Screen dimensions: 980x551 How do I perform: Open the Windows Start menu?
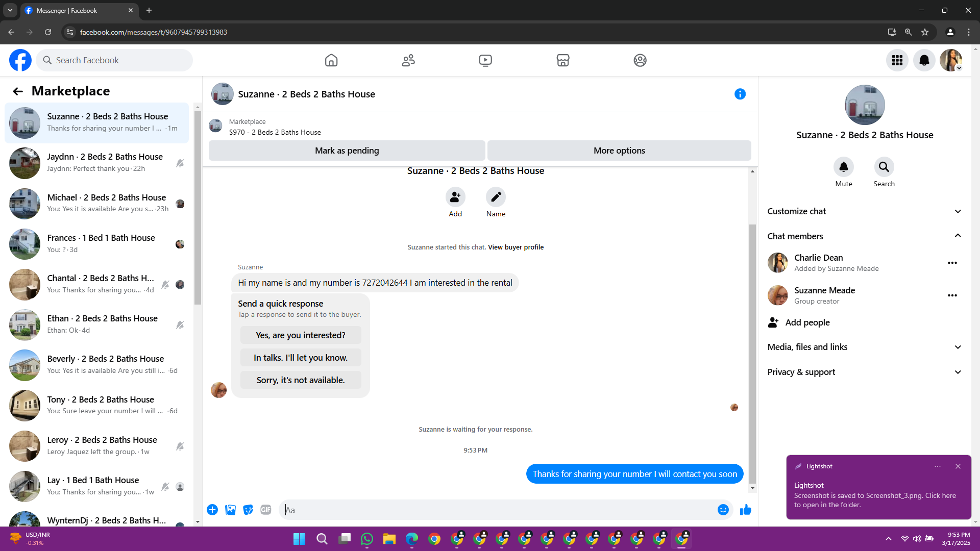coord(300,539)
